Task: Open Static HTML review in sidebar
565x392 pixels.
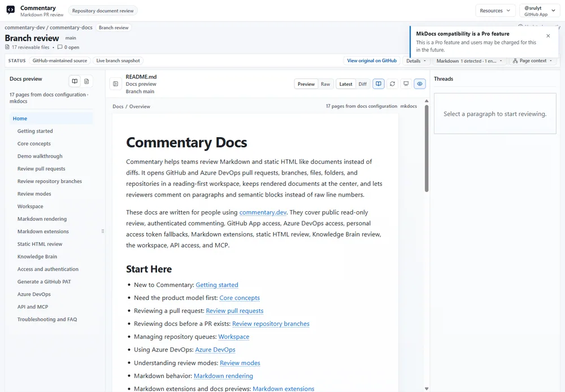Action: pos(40,244)
